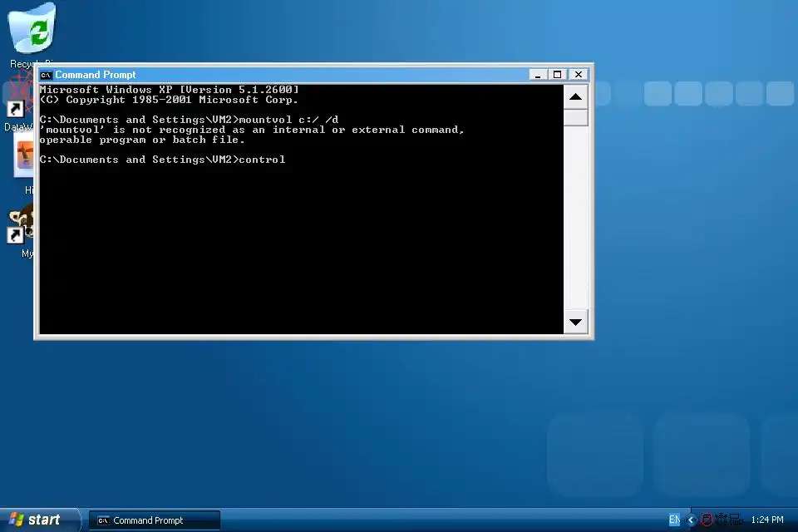This screenshot has width=798, height=532.
Task: Click the Command Prompt title bar text
Action: coord(96,75)
